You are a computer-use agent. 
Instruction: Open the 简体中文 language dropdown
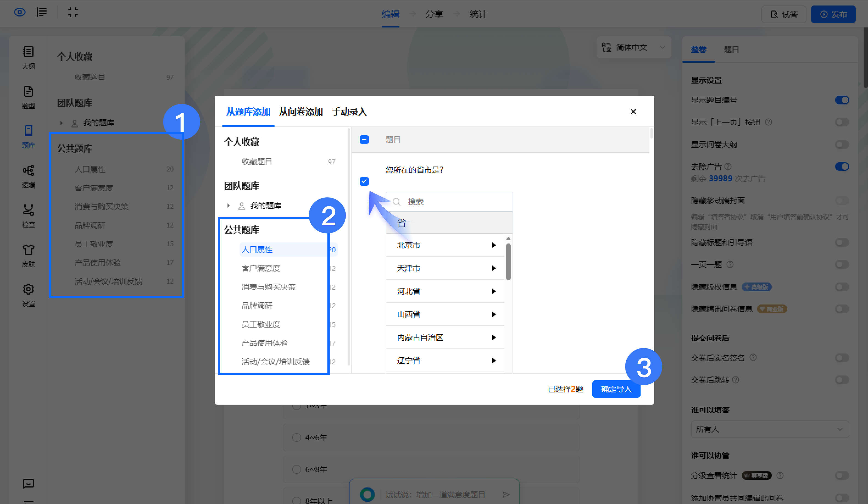coord(633,47)
